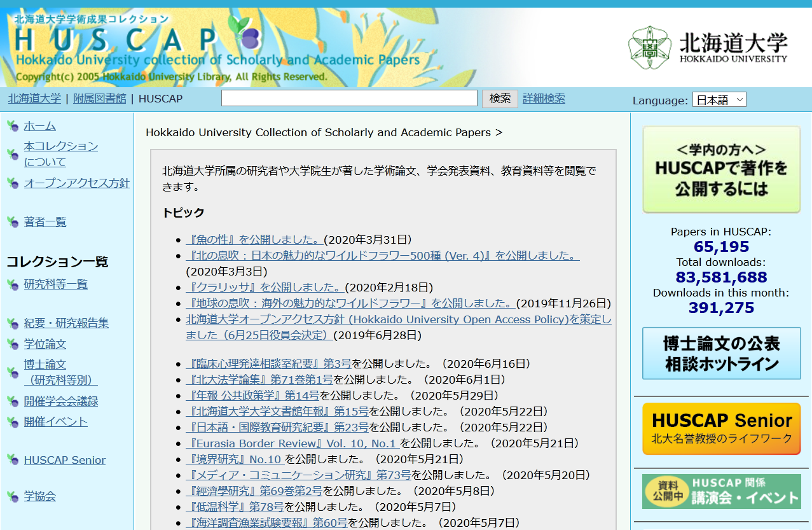Click berry bullet icon beside 研究科等一覧
The height and width of the screenshot is (530, 812).
click(x=13, y=284)
